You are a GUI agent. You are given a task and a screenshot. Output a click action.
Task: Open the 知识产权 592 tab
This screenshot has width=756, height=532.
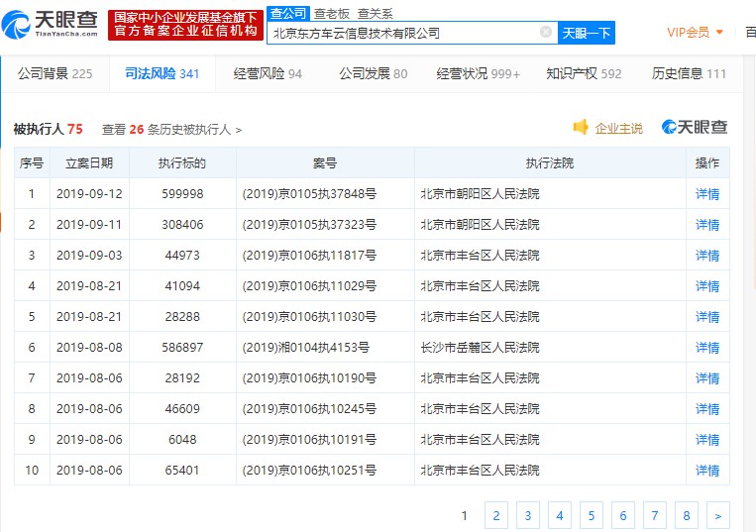[584, 73]
